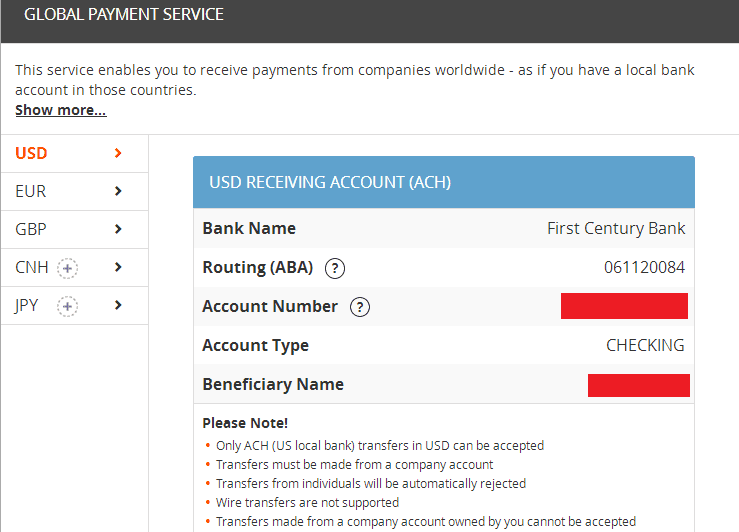The image size is (739, 532).
Task: Click the GLOBAL PAYMENT SERVICE title
Action: (124, 14)
